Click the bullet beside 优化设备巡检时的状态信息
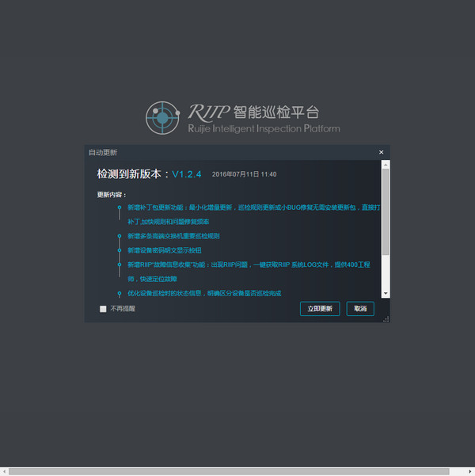 pos(119,293)
